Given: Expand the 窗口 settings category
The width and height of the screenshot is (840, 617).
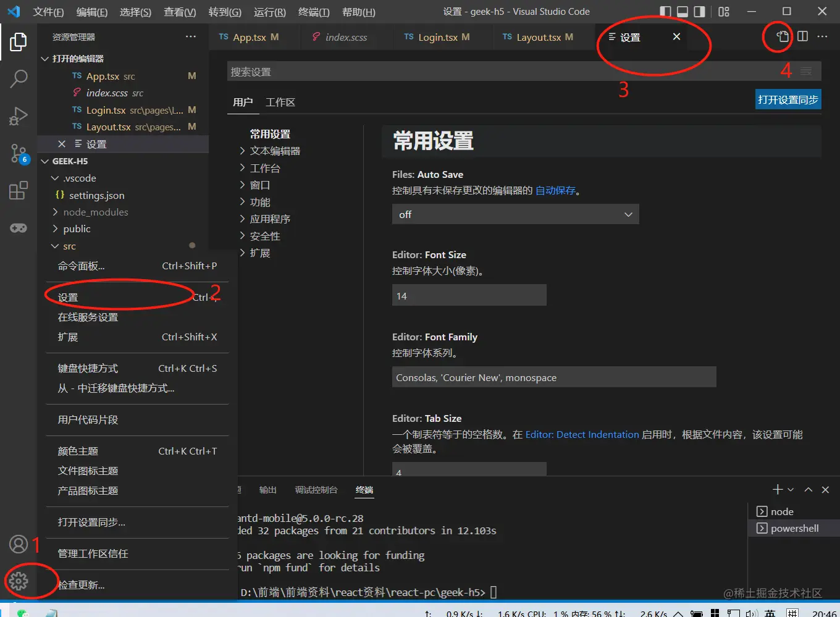Looking at the screenshot, I should tap(255, 185).
